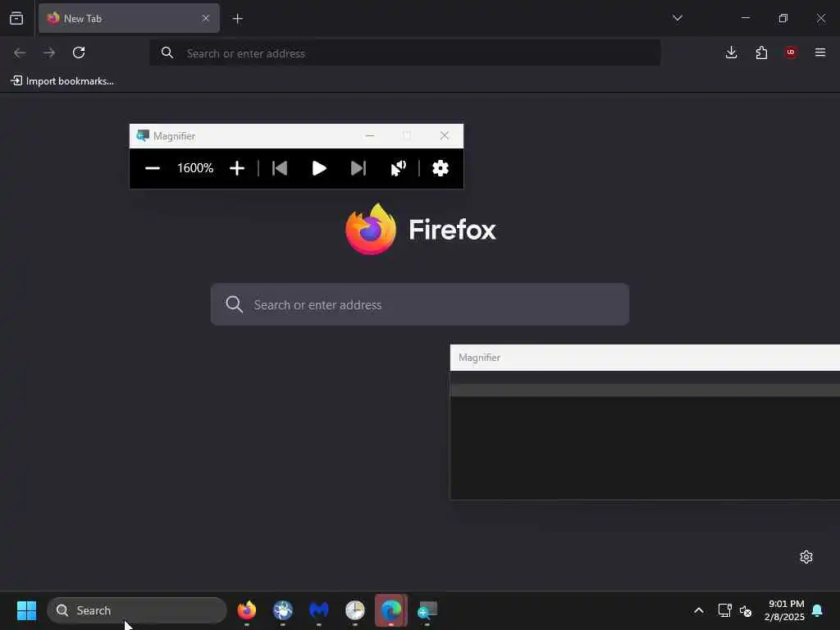
Task: Reload the current page
Action: click(79, 52)
